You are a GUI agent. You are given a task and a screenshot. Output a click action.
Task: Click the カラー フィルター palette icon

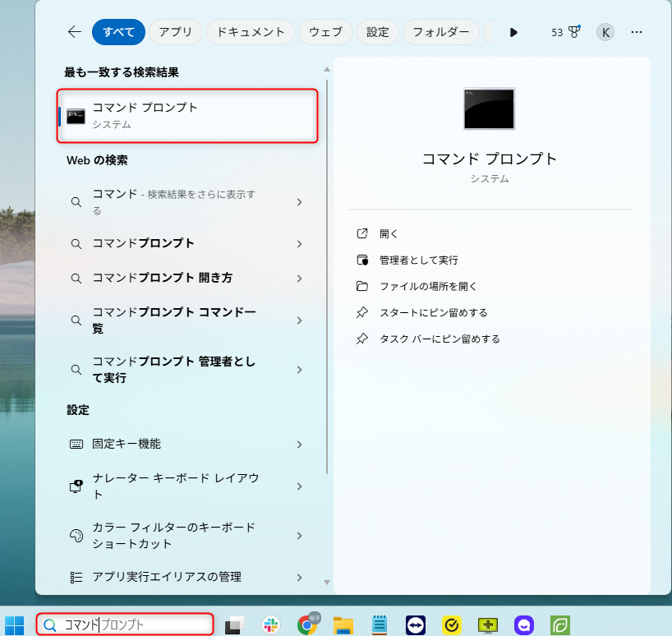click(76, 536)
